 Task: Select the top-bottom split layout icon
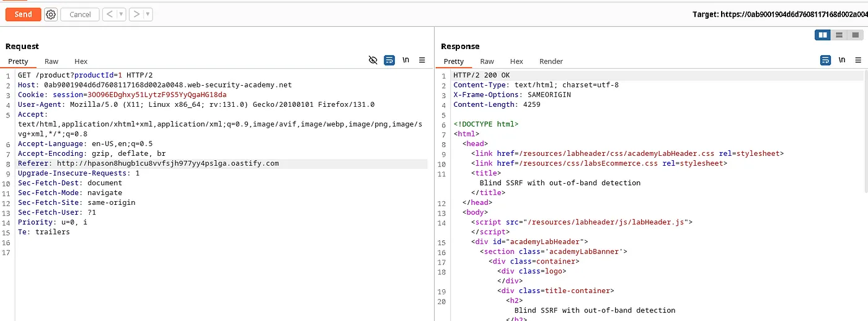click(x=839, y=35)
